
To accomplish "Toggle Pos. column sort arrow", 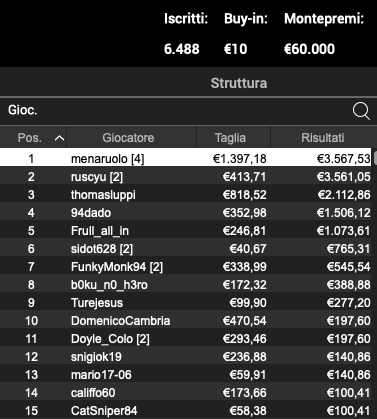I will tap(59, 138).
